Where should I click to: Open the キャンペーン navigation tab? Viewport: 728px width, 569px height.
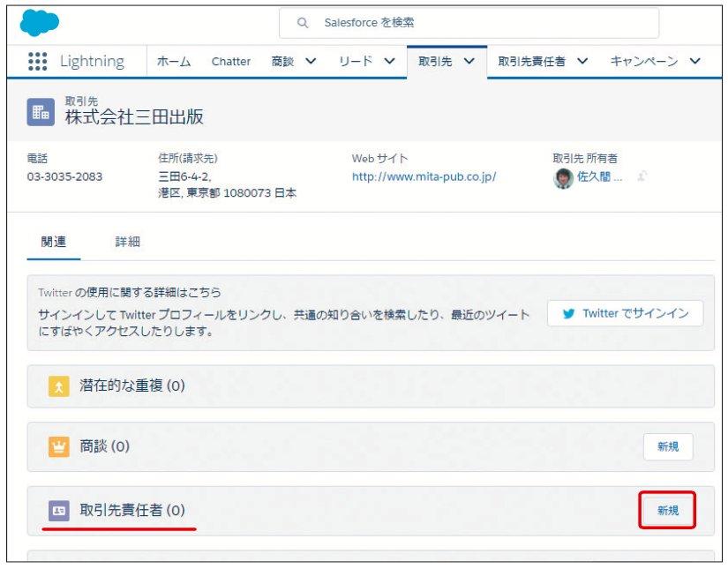644,61
